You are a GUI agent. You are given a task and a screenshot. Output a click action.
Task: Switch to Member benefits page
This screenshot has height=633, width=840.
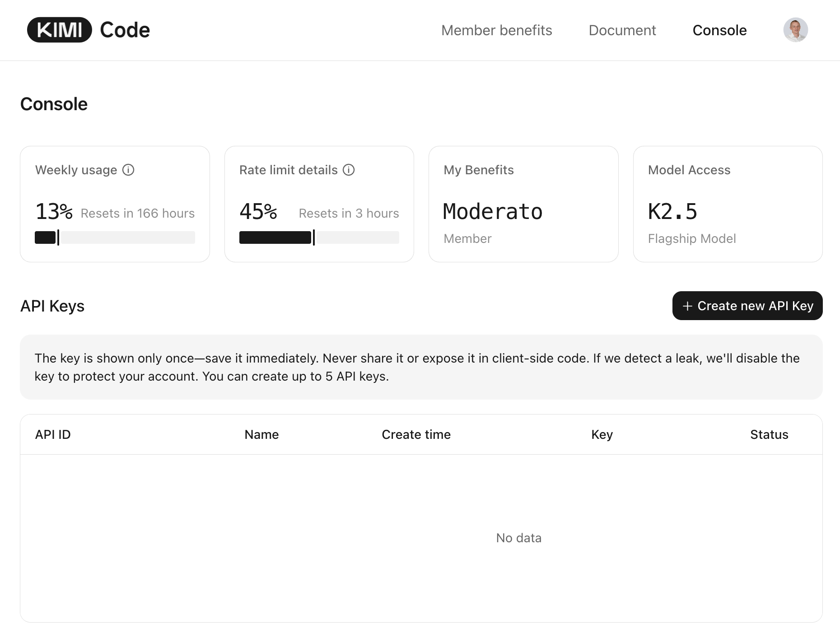(x=497, y=30)
